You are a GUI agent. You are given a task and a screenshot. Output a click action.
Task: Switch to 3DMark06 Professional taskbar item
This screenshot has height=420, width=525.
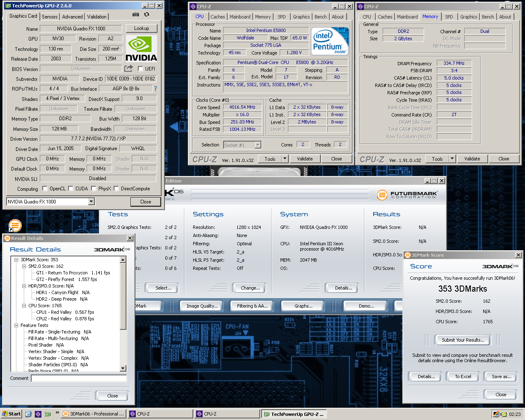tap(94, 414)
